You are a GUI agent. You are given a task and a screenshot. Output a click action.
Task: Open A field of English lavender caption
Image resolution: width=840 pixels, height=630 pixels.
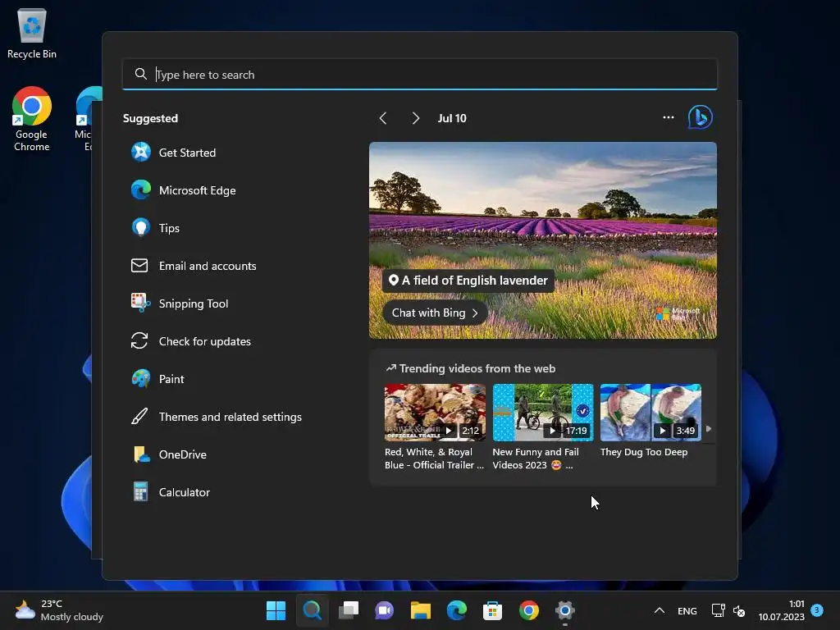point(468,281)
